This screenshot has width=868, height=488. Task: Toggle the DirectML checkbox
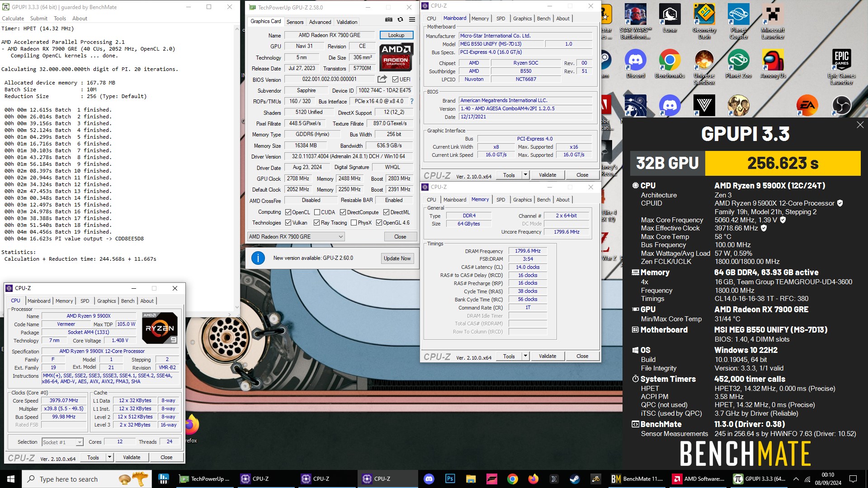386,212
